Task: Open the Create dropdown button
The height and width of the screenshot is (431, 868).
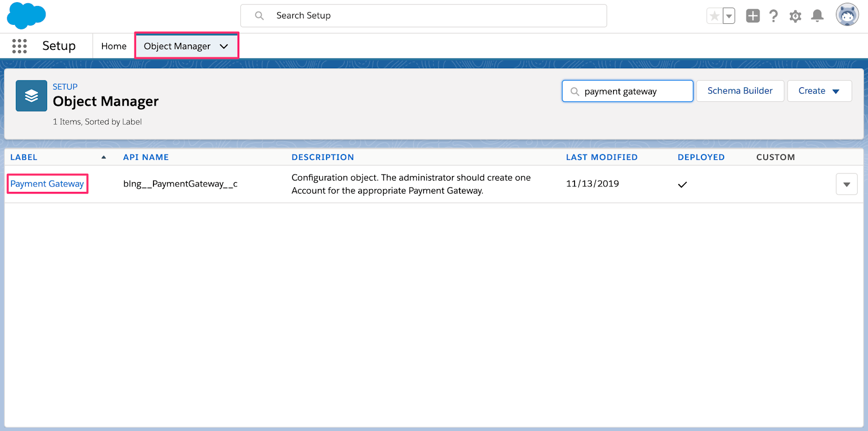Action: [820, 91]
